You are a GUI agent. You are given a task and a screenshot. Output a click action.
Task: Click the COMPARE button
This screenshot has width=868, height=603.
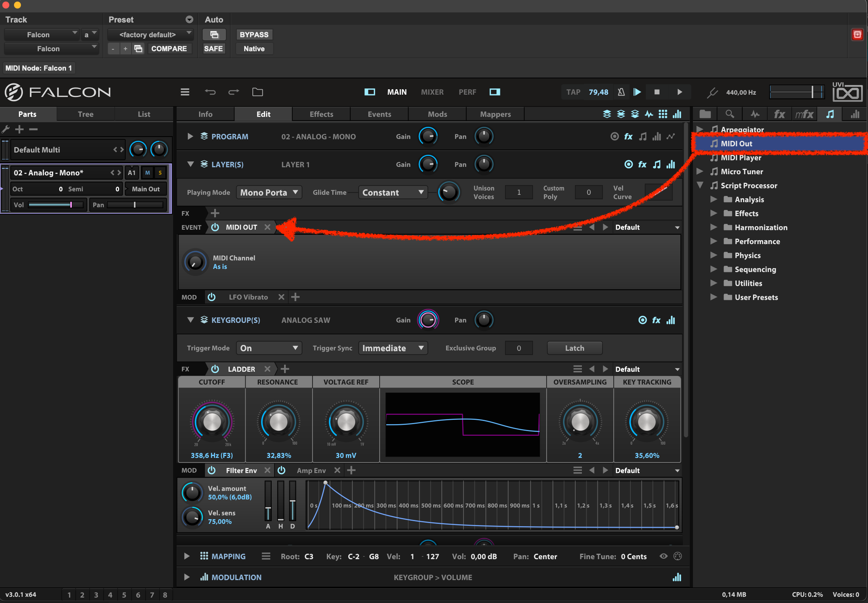coord(170,49)
